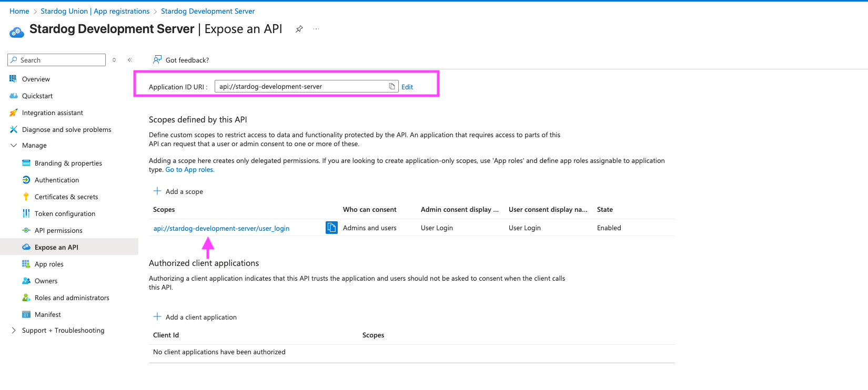Click Stardog Development Server breadcrumb link
The height and width of the screenshot is (390, 868).
pyautogui.click(x=208, y=11)
